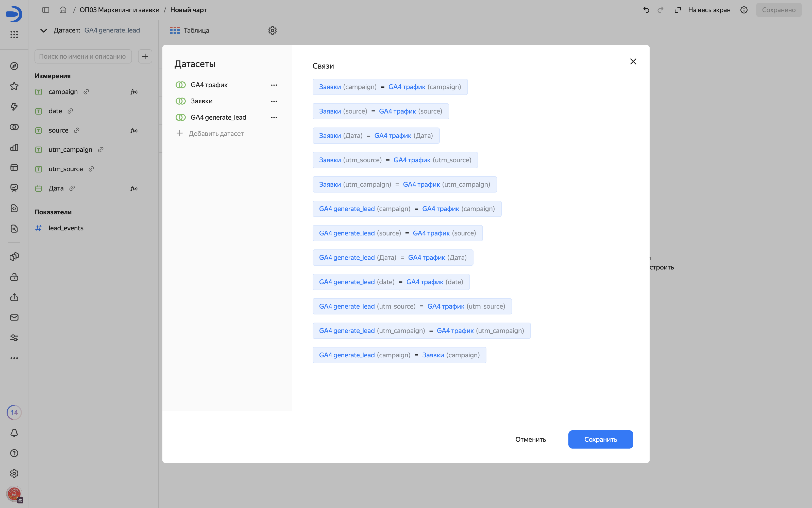Open charts bar icon in left sidebar

(x=14, y=147)
